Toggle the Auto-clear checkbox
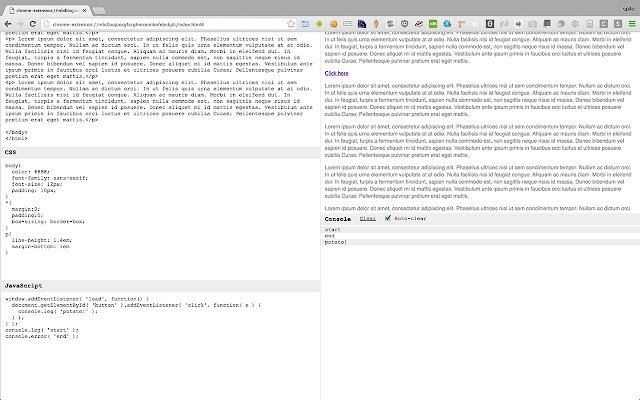The width and height of the screenshot is (640, 400). (x=388, y=218)
